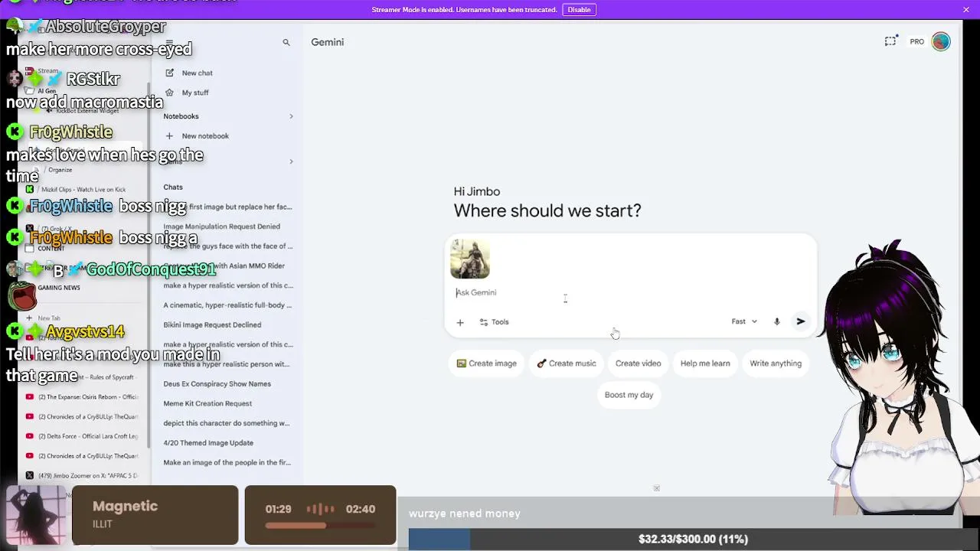Image resolution: width=980 pixels, height=551 pixels.
Task: Click the uploaded image thumbnail in prompt box
Action: click(470, 259)
